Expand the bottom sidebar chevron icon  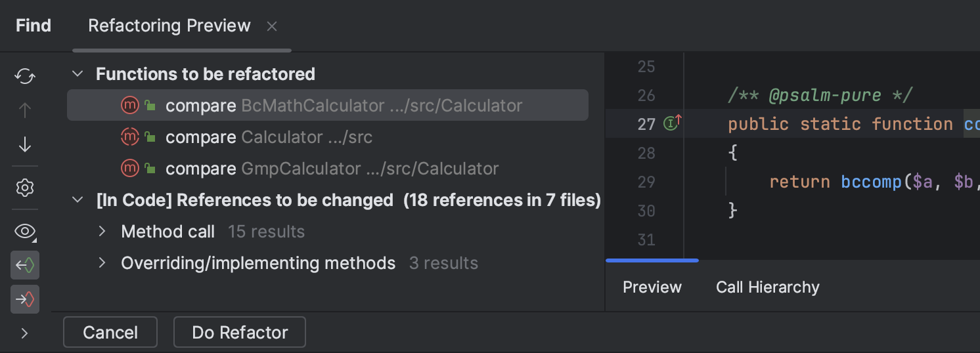[x=25, y=333]
